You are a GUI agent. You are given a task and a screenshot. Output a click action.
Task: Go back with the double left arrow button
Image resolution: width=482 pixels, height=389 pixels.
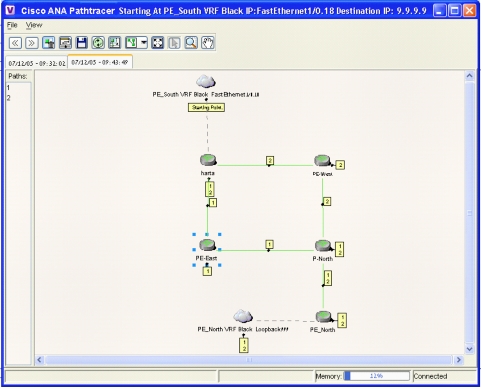pyautogui.click(x=15, y=43)
